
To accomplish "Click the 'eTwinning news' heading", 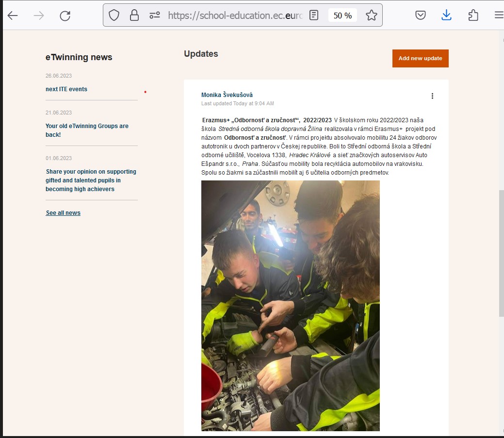I will coord(79,57).
